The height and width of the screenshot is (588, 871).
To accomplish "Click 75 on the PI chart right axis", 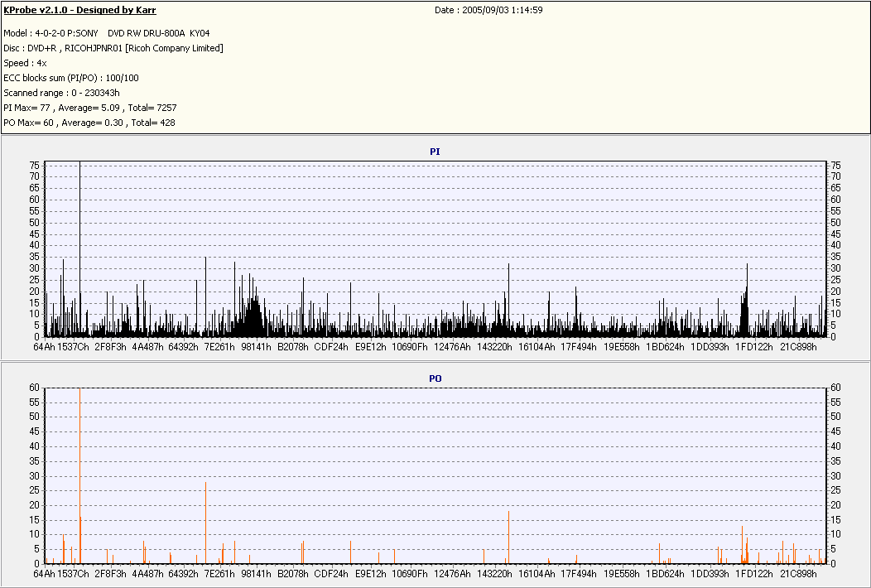I will pyautogui.click(x=836, y=165).
